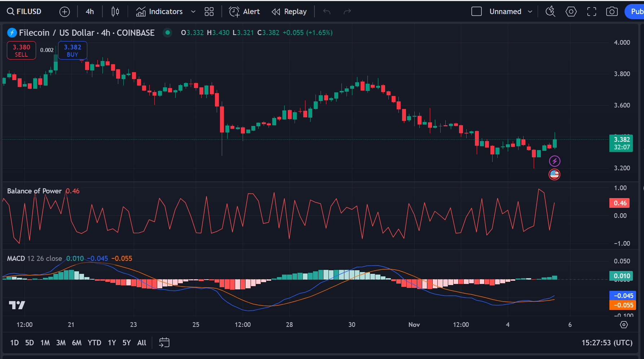Open chart settings hexagon icon
644x359 pixels.
click(571, 12)
